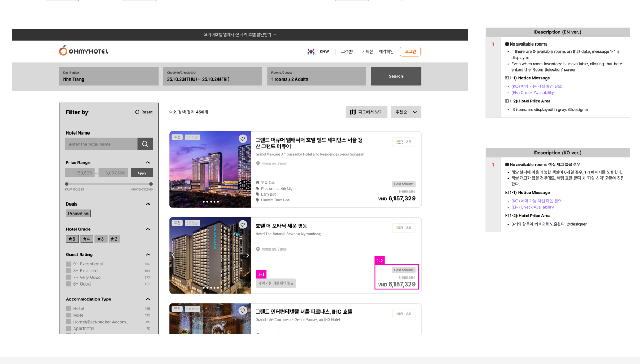Image resolution: width=640 pixels, height=364 pixels.
Task: Click Grand Mercure hotel photo thumbnail
Action: (211, 170)
